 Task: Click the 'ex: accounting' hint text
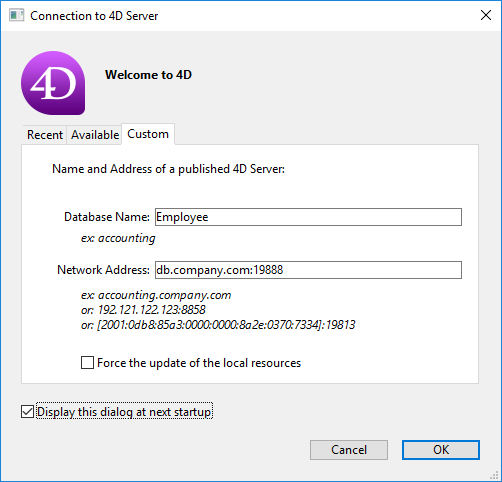click(118, 238)
